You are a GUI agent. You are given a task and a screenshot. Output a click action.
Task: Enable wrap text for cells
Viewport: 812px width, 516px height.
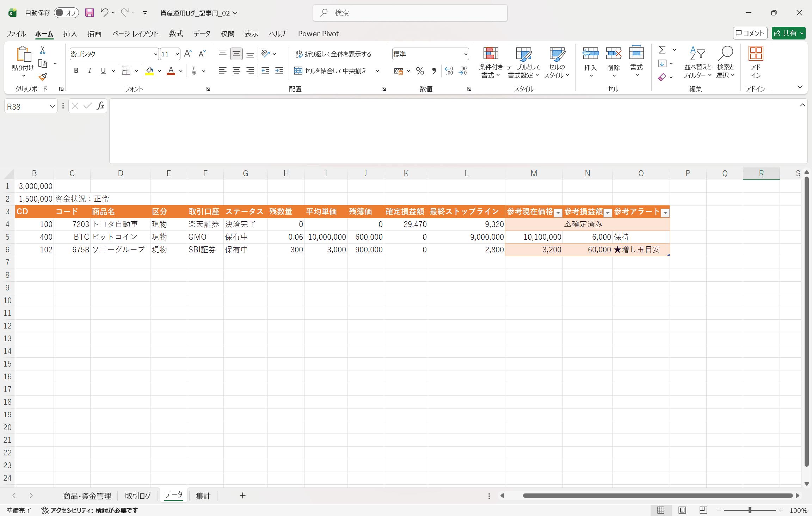pos(333,54)
